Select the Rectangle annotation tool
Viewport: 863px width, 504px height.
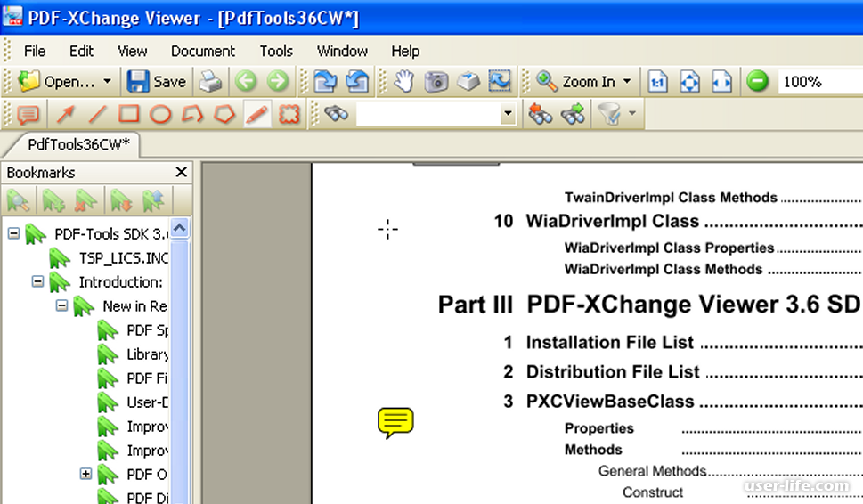click(129, 115)
